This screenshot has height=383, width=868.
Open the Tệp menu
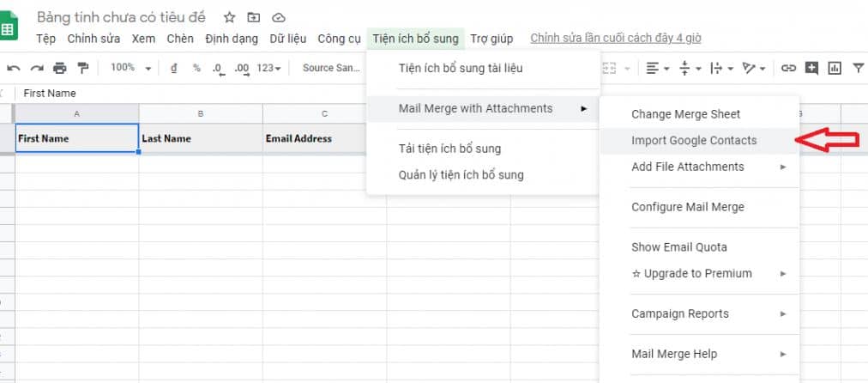[46, 39]
